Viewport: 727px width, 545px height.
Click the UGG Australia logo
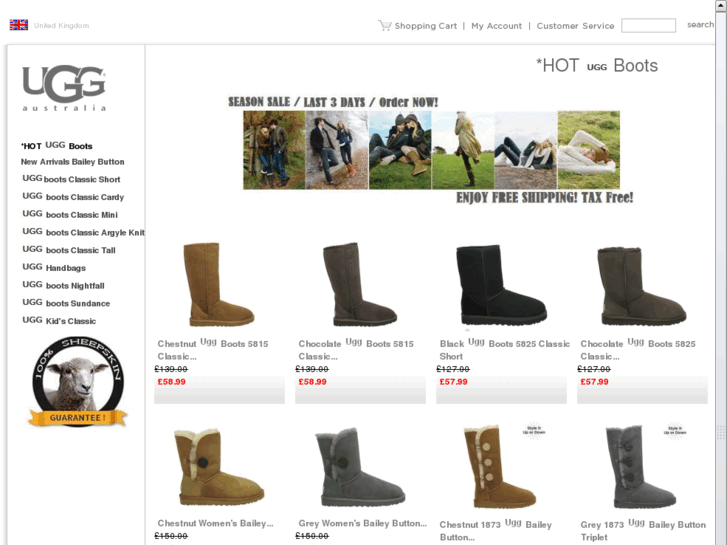(64, 88)
